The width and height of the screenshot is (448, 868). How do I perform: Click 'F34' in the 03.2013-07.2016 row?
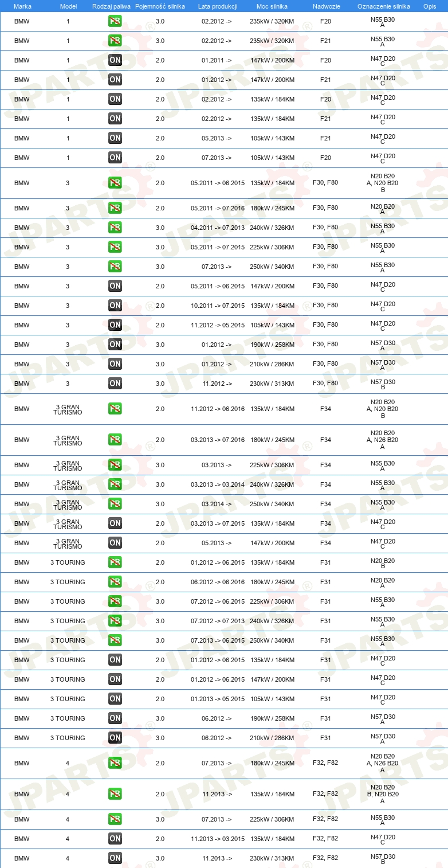click(325, 440)
